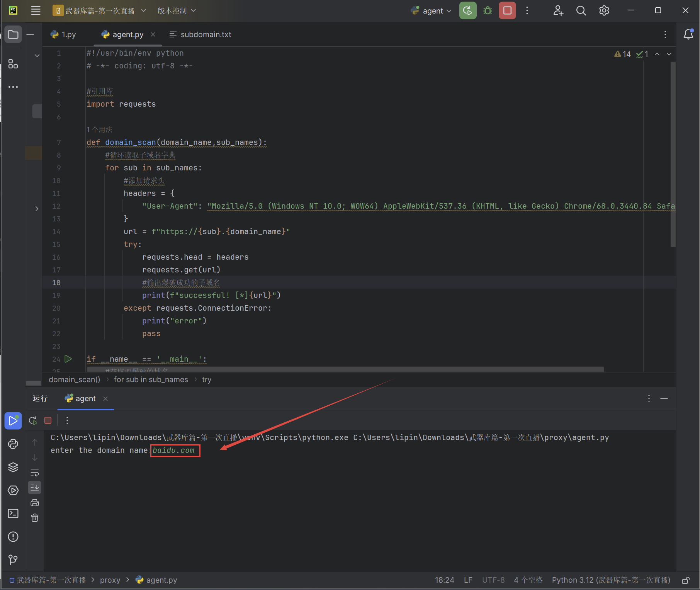This screenshot has height=590, width=700.
Task: Toggle soft-wrap in console
Action: [35, 473]
